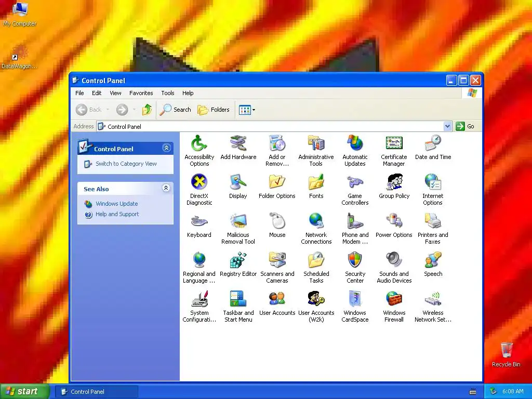Open Power Options icon
The image size is (532, 399).
(394, 221)
